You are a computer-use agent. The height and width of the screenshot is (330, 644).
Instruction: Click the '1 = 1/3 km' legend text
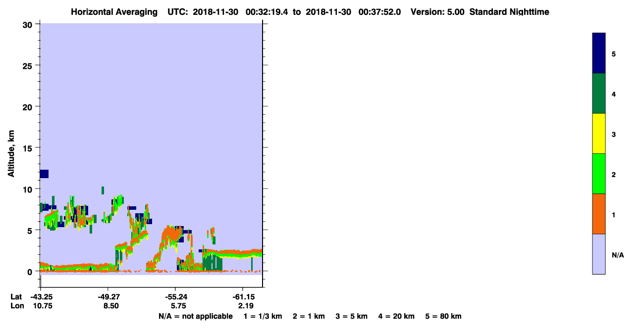point(263,316)
